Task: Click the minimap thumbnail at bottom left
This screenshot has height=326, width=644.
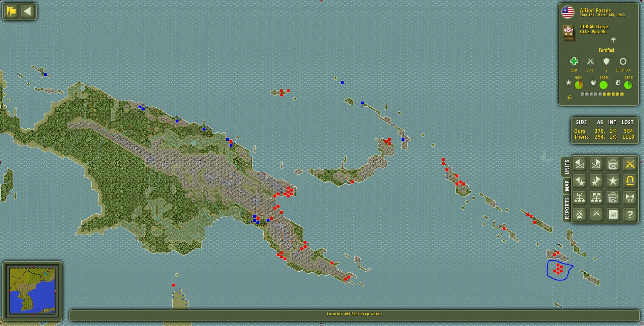Action: (32, 291)
